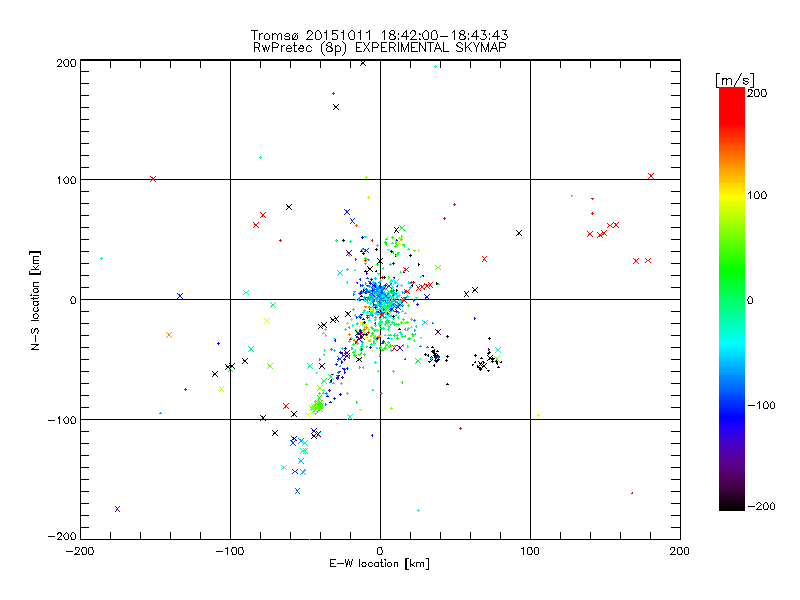Click the "-200" tick label on the E-W axis

pos(80,551)
